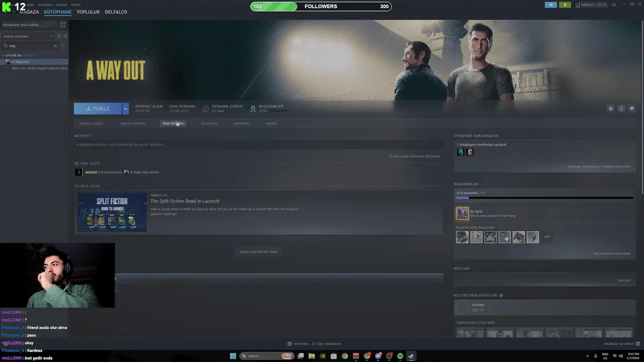Open advanced search filter icon

tap(64, 46)
